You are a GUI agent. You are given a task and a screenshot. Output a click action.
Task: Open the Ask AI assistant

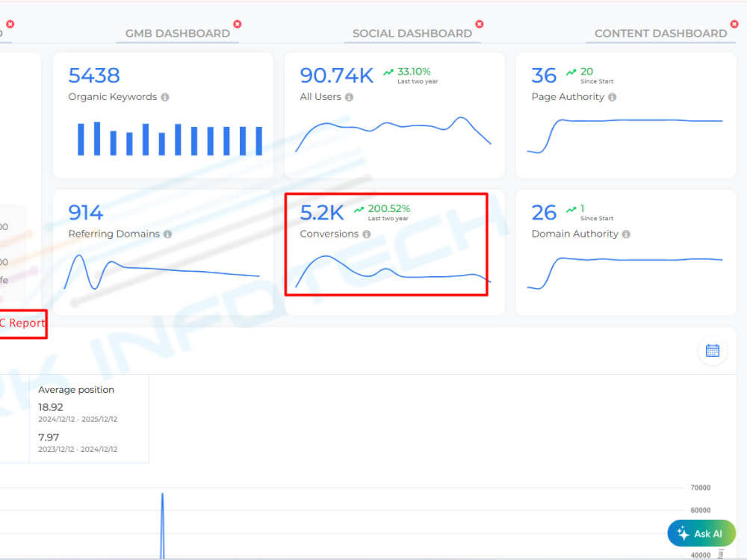pyautogui.click(x=701, y=533)
